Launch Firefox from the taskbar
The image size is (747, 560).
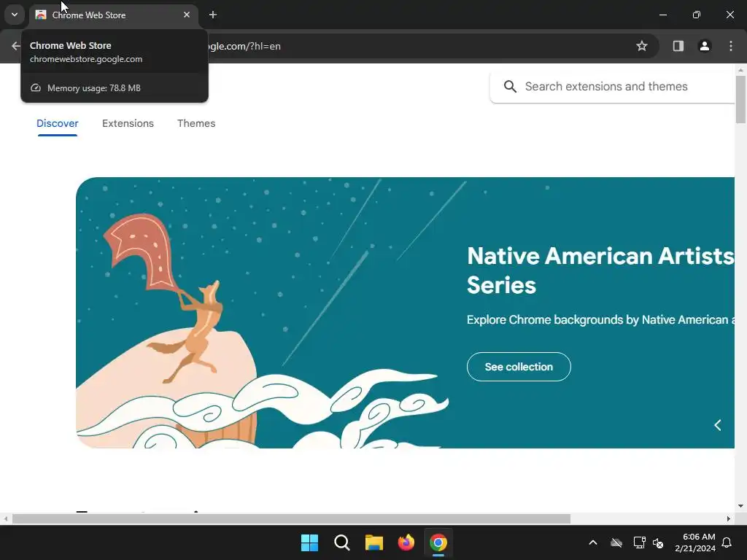[x=406, y=542]
